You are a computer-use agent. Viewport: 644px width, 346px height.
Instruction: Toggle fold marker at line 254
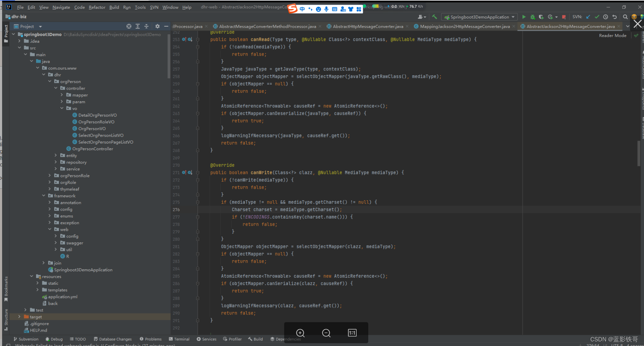198,47
